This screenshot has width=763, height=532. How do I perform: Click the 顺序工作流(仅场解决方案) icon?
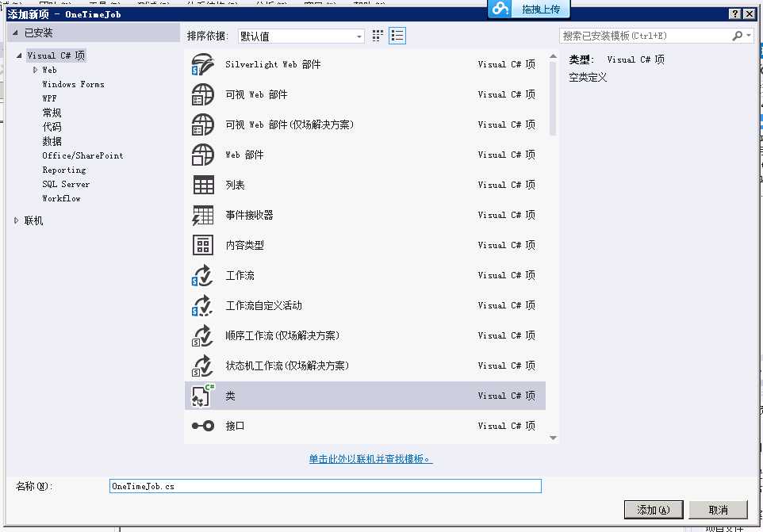[202, 335]
